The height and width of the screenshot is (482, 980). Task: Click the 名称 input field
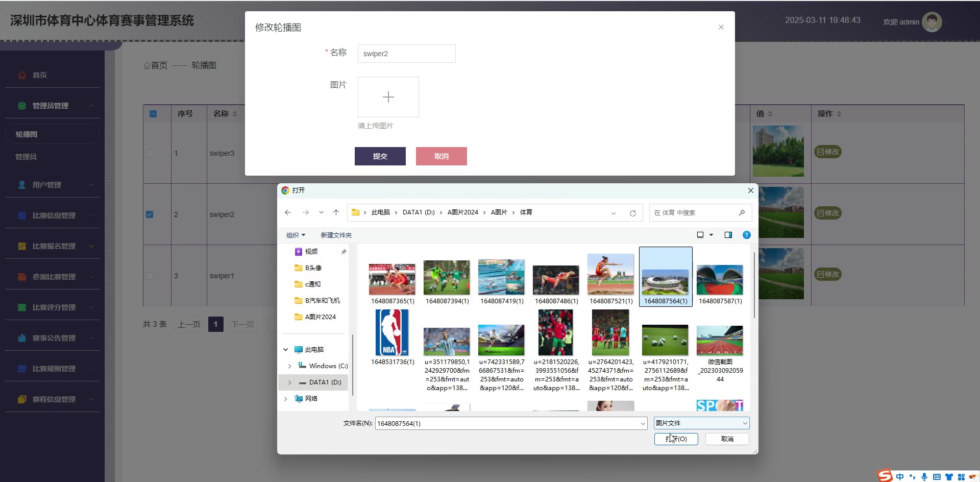(407, 54)
